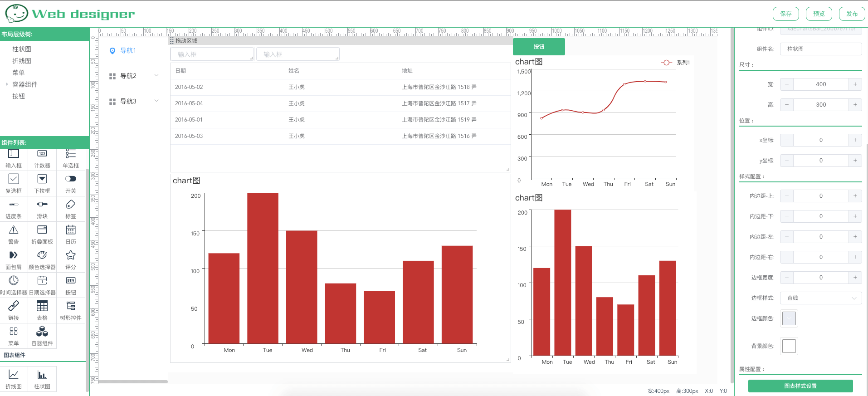This screenshot has width=868, height=396.
Task: Select the 输入框 input box component icon
Action: click(14, 155)
